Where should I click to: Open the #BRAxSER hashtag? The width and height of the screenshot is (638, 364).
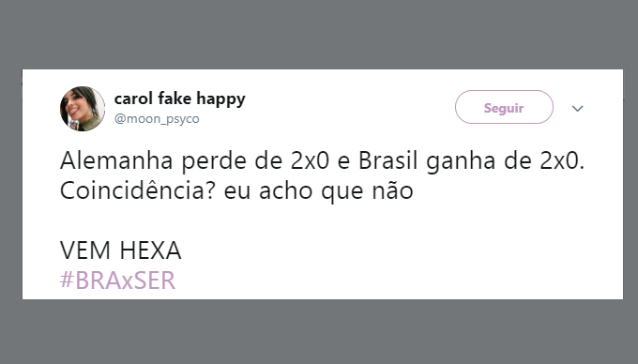point(117,281)
